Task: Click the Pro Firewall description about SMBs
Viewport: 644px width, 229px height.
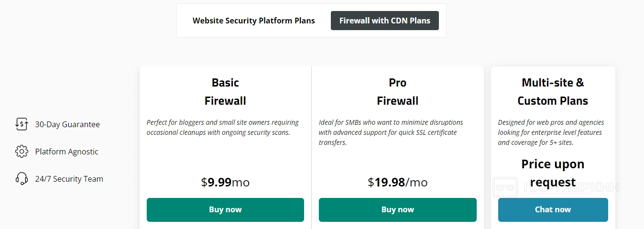Action: pos(391,132)
